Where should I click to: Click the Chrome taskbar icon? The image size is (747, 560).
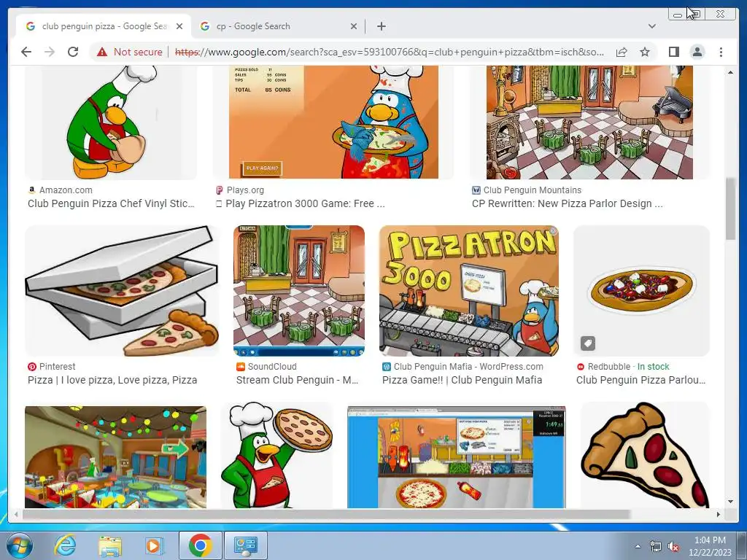click(200, 545)
